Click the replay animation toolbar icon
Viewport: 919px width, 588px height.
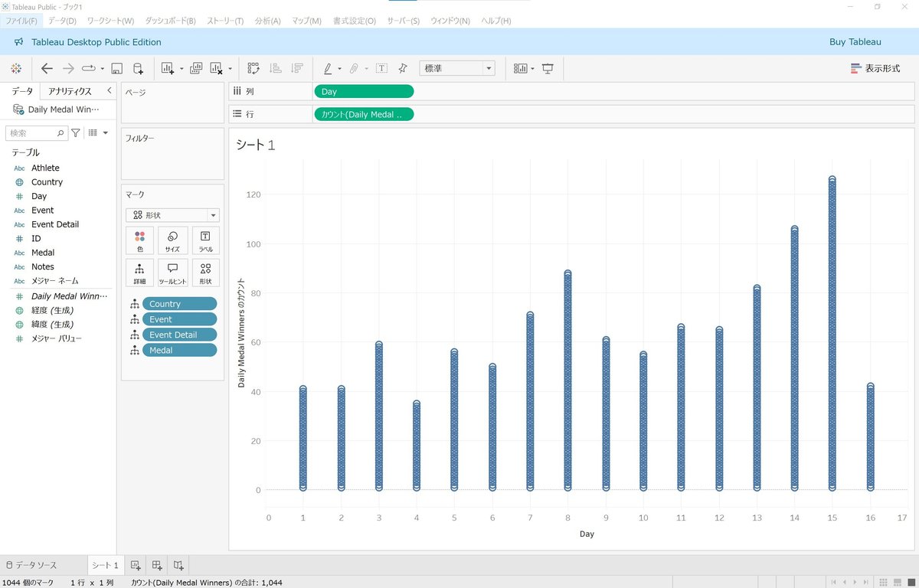(x=88, y=68)
